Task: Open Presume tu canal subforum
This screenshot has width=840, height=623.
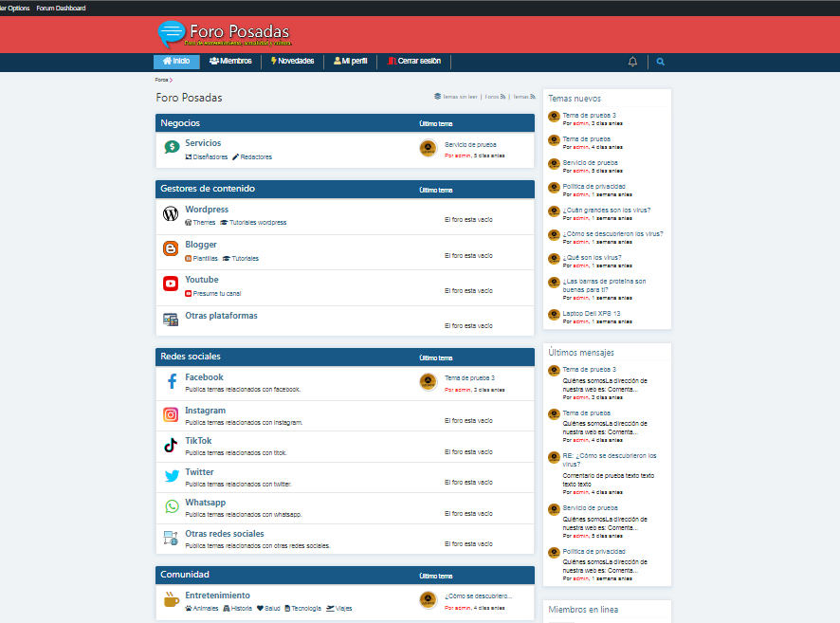Action: click(213, 294)
